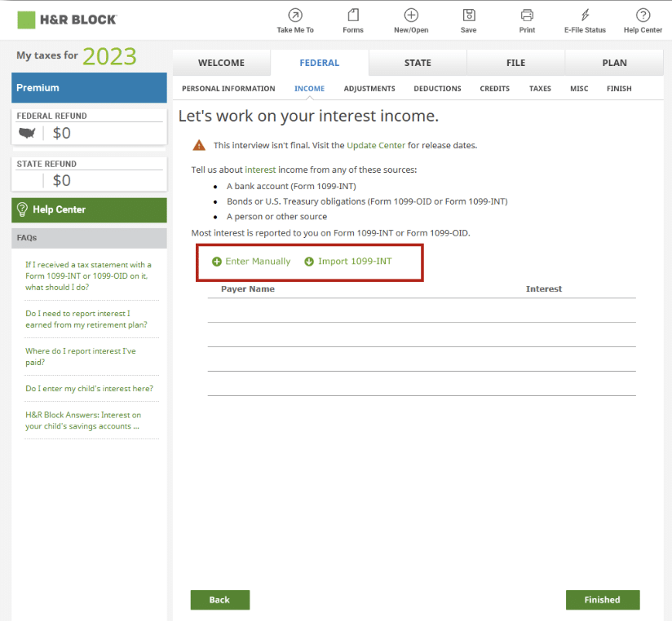Save your tax return

coord(468,20)
